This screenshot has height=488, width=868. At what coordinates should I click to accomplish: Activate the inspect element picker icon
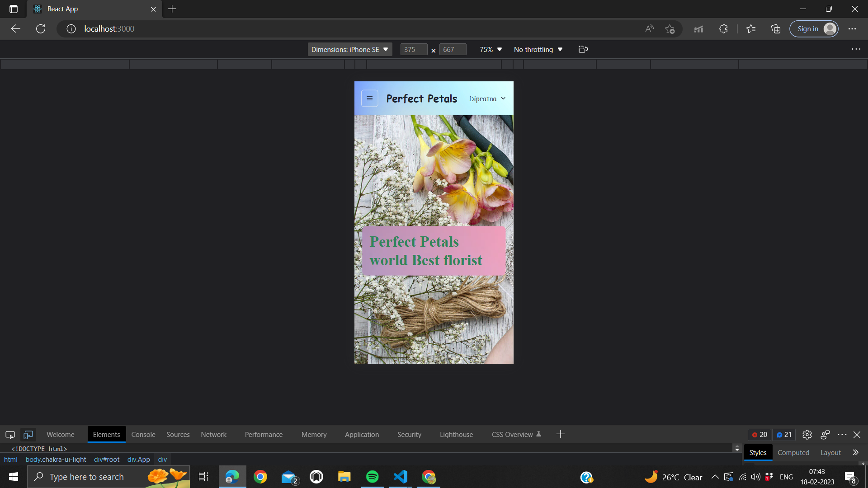[x=10, y=435]
